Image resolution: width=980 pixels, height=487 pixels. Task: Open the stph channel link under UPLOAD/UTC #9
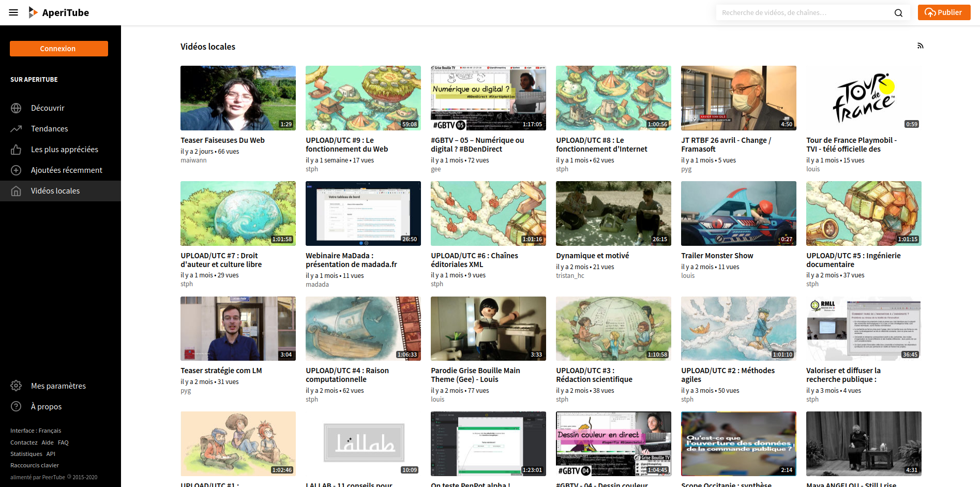click(312, 169)
